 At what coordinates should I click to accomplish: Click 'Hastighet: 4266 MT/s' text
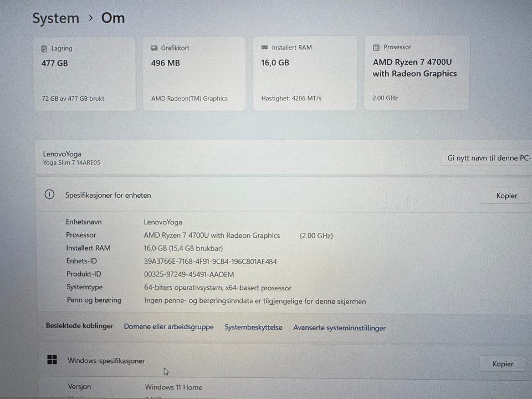(291, 99)
